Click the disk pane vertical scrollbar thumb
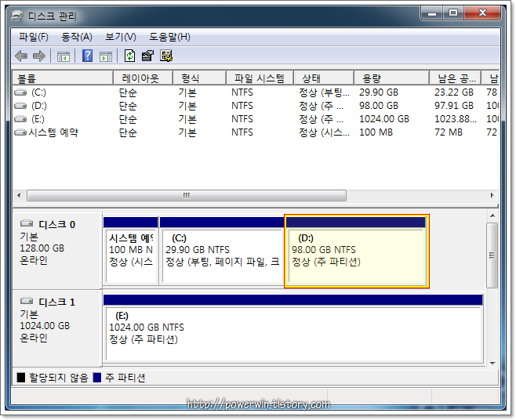The width and height of the screenshot is (516, 420). pos(492,255)
